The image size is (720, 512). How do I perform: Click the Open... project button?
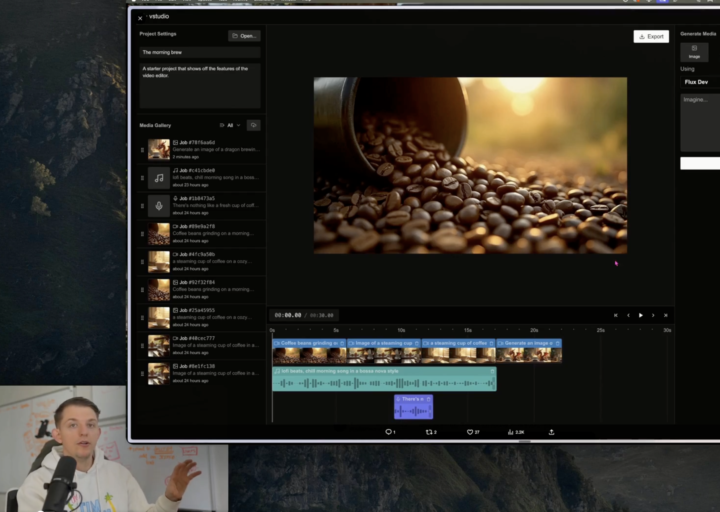(244, 36)
